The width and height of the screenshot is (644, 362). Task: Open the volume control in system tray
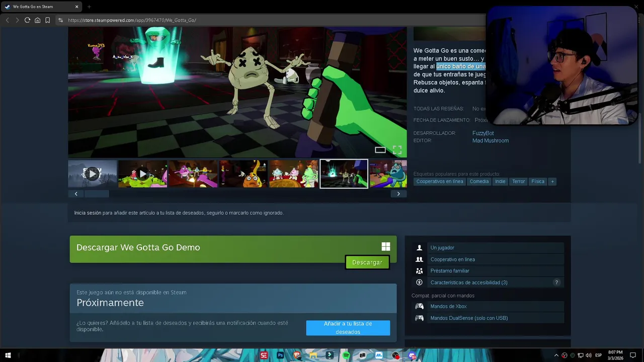[x=589, y=355]
